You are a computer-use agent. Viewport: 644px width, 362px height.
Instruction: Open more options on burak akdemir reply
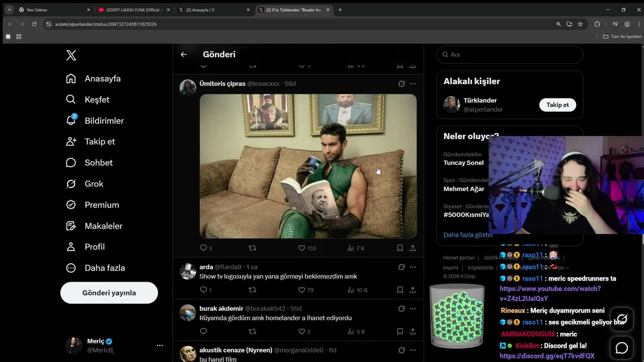point(413,309)
